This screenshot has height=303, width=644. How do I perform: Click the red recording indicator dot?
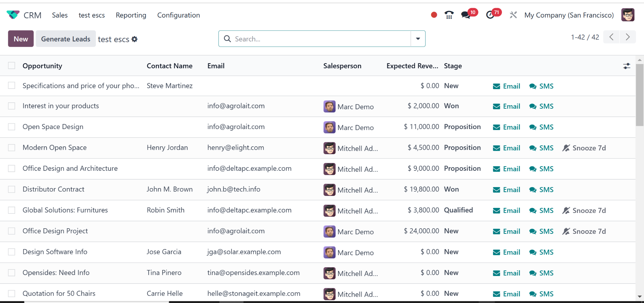point(434,15)
